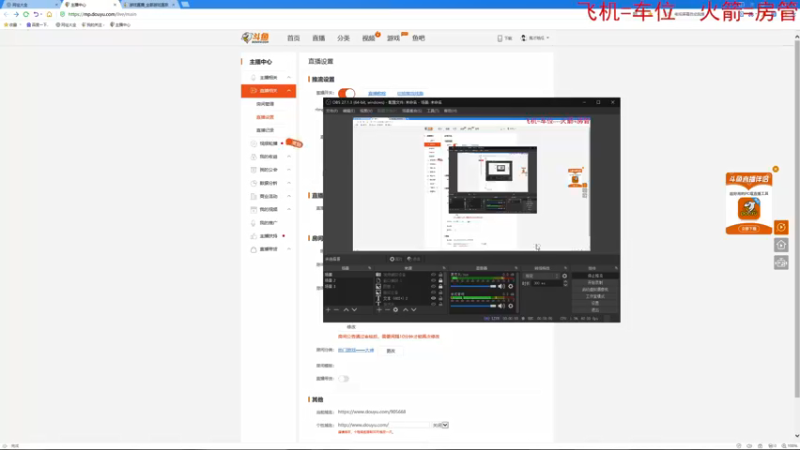The height and width of the screenshot is (450, 800).
Task: Click the start recording button in OBS controls
Action: (595, 283)
